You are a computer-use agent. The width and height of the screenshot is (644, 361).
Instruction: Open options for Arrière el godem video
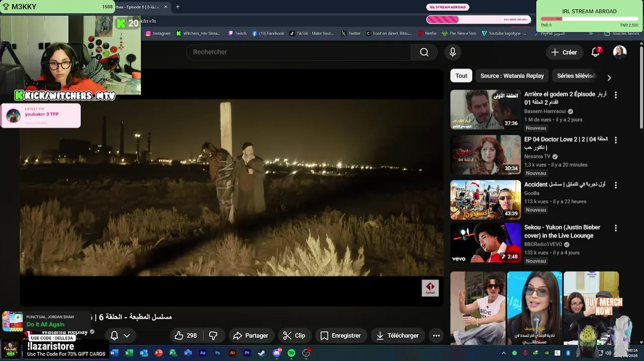tap(615, 95)
